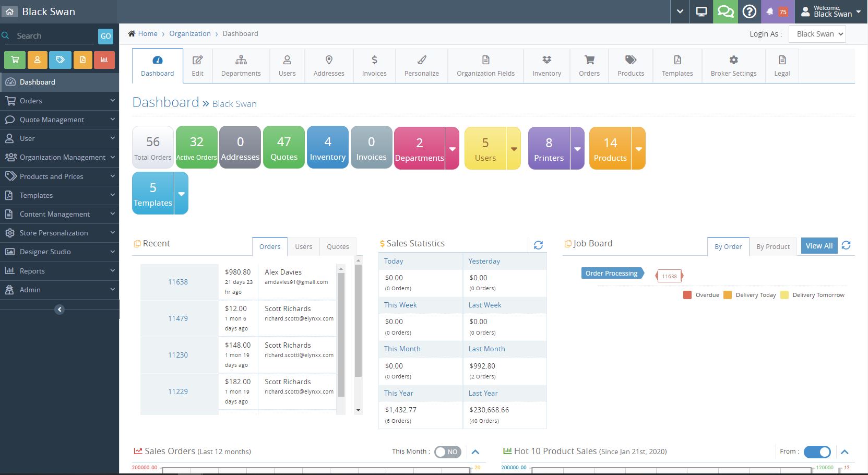868x475 pixels.
Task: Open the help icon in the top bar
Action: coord(750,11)
